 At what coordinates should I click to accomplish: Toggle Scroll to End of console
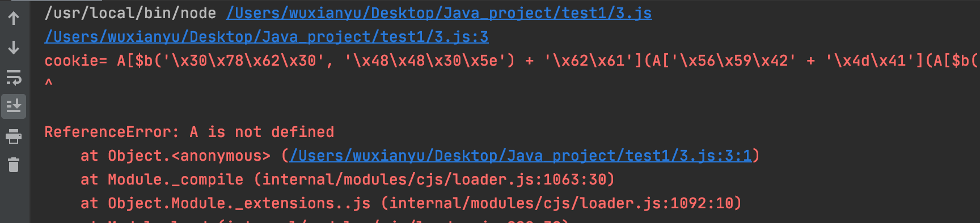coord(14,106)
